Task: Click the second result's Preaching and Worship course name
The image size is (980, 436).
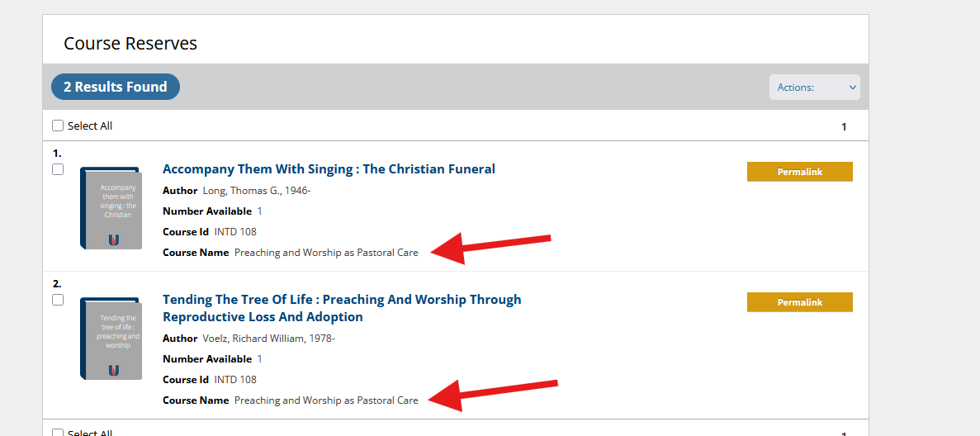Action: click(x=326, y=400)
